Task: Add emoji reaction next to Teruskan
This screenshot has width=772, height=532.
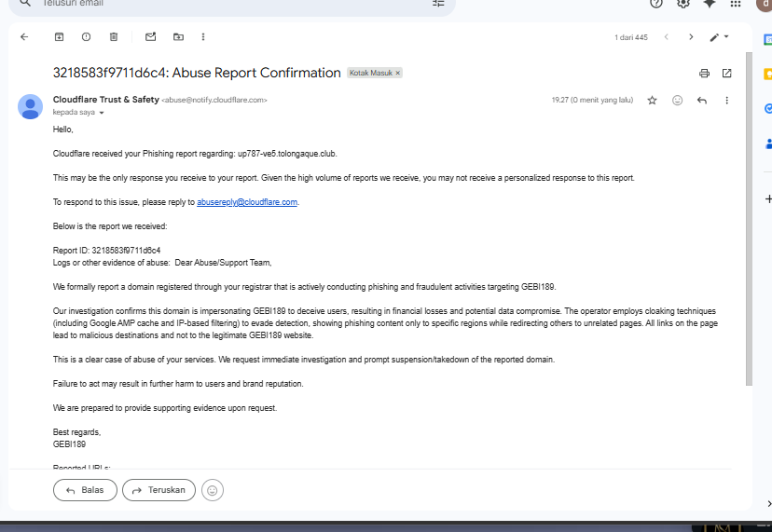Action: pyautogui.click(x=213, y=490)
